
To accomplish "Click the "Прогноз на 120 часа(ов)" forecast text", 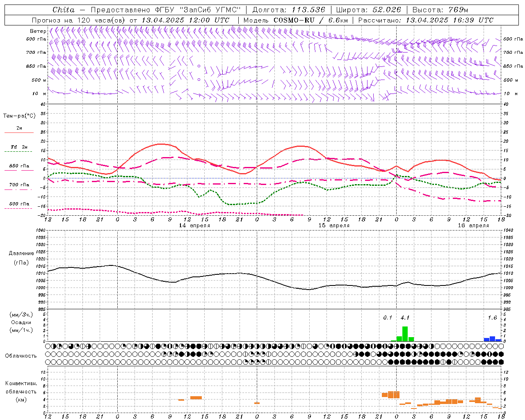I will 79,20.
